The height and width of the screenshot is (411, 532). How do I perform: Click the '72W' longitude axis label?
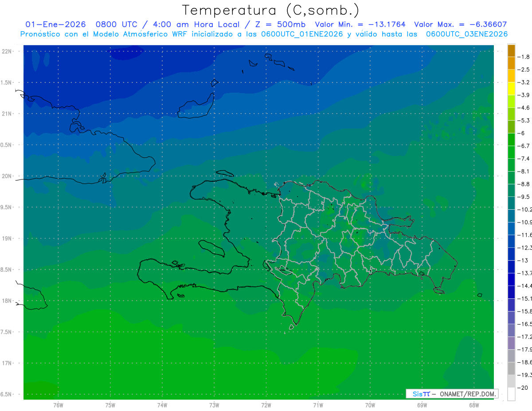(266, 405)
